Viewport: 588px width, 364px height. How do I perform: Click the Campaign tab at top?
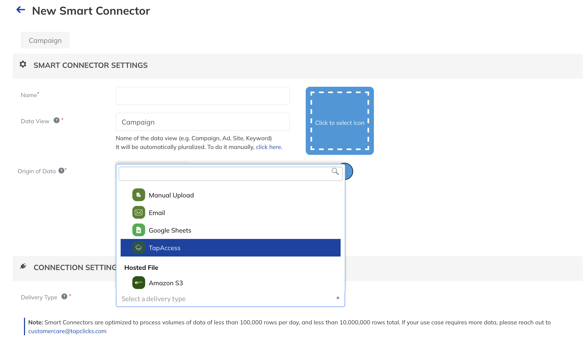(45, 40)
